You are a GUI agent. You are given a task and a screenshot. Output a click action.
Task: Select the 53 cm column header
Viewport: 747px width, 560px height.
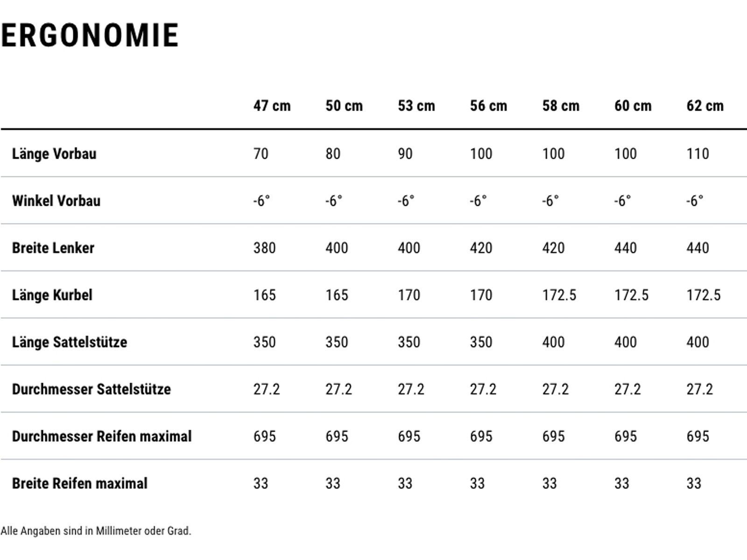point(416,106)
